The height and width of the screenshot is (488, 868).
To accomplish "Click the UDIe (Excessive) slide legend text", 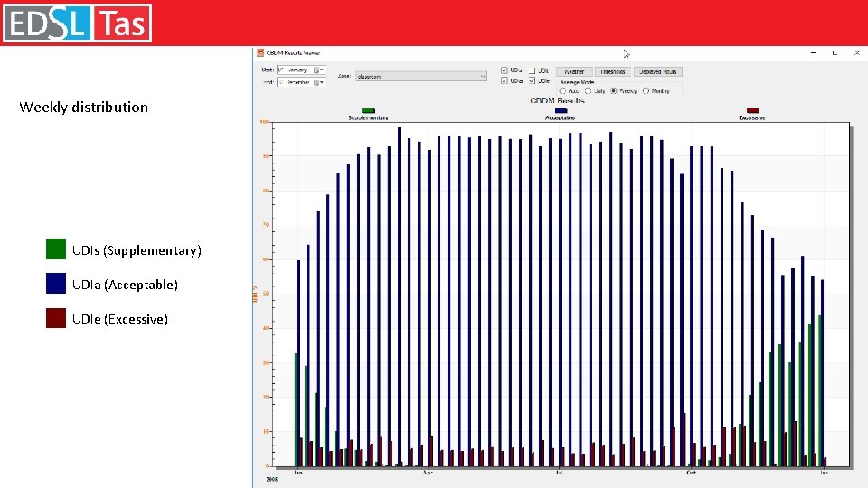I will click(120, 319).
